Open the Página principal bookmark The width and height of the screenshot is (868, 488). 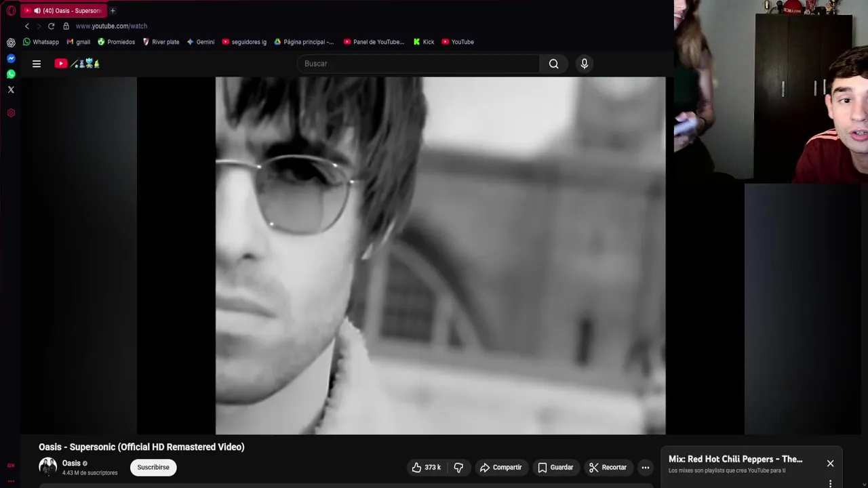[304, 42]
